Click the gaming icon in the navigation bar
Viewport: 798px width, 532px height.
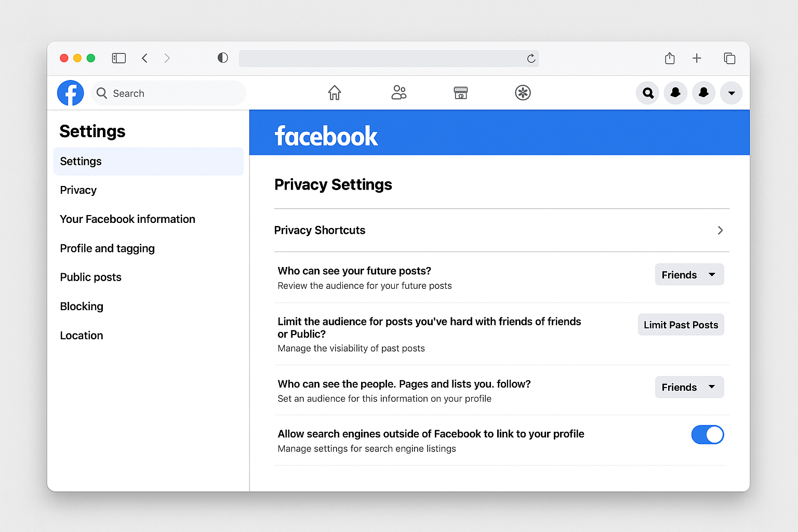coord(523,92)
